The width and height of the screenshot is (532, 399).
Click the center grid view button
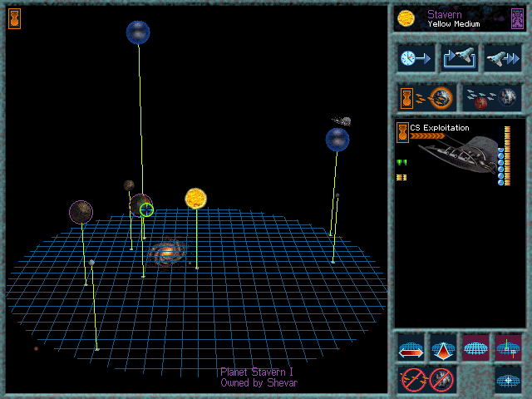click(508, 380)
